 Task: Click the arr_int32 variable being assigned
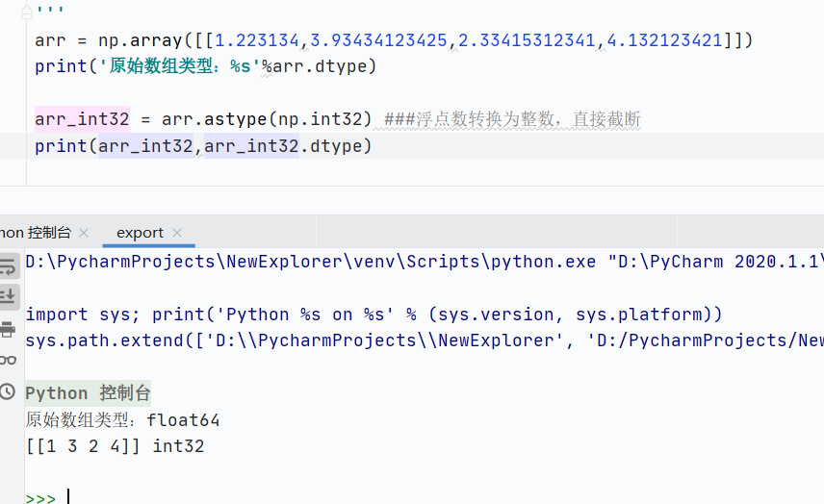click(x=81, y=119)
